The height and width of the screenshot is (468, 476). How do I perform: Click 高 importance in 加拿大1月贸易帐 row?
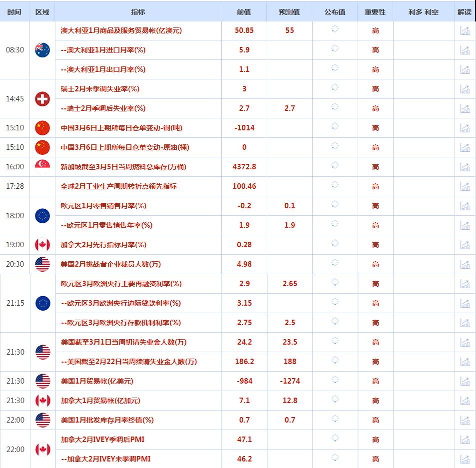point(376,401)
